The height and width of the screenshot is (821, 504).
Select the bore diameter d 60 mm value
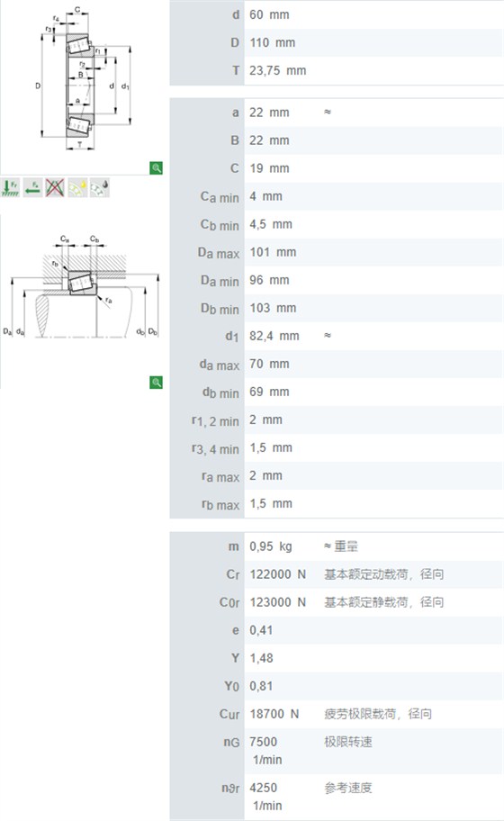tap(269, 14)
